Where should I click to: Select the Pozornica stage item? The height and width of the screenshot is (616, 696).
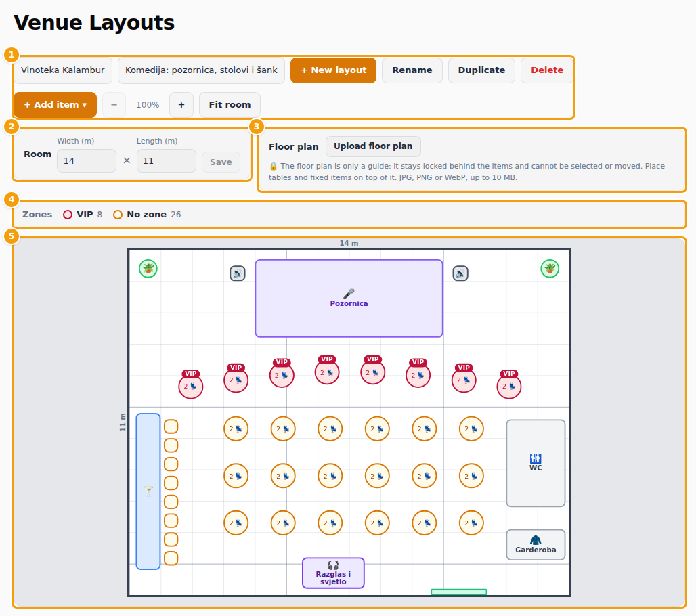tap(349, 299)
